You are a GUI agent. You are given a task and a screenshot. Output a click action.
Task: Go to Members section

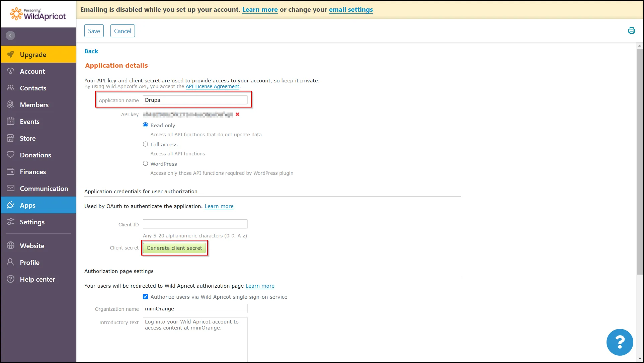click(38, 104)
